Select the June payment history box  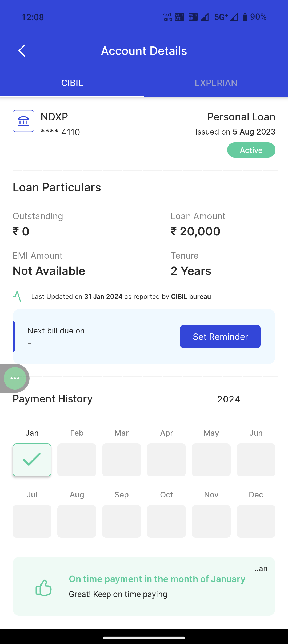coord(256,460)
